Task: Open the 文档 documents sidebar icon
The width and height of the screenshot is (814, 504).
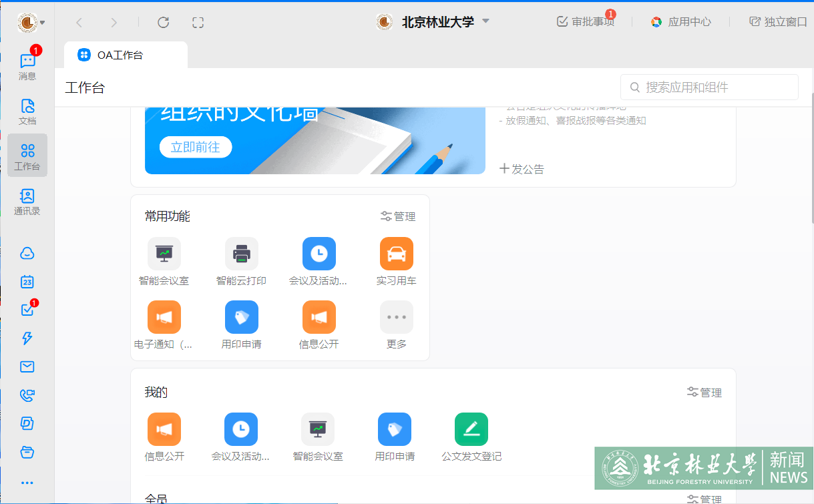Action: tap(27, 111)
